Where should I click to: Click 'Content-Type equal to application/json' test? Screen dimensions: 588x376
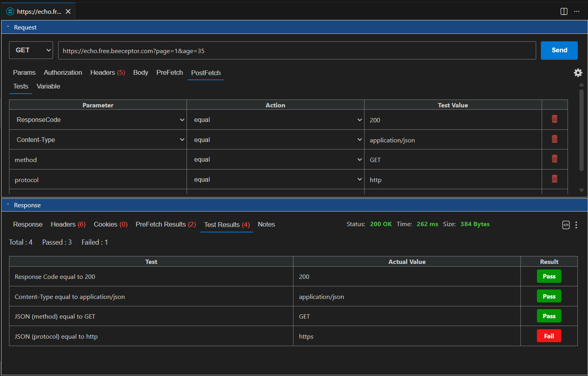pyautogui.click(x=70, y=297)
